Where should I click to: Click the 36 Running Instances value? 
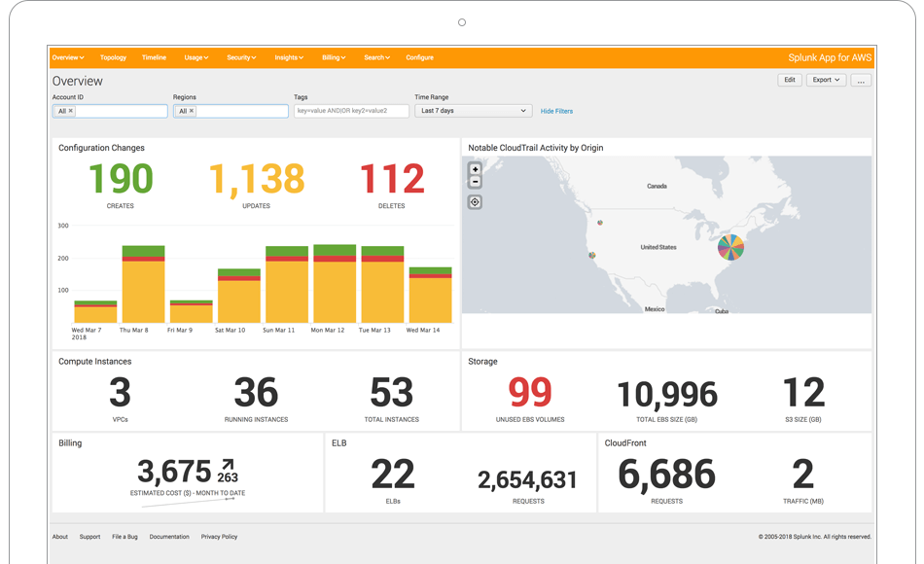coord(256,393)
